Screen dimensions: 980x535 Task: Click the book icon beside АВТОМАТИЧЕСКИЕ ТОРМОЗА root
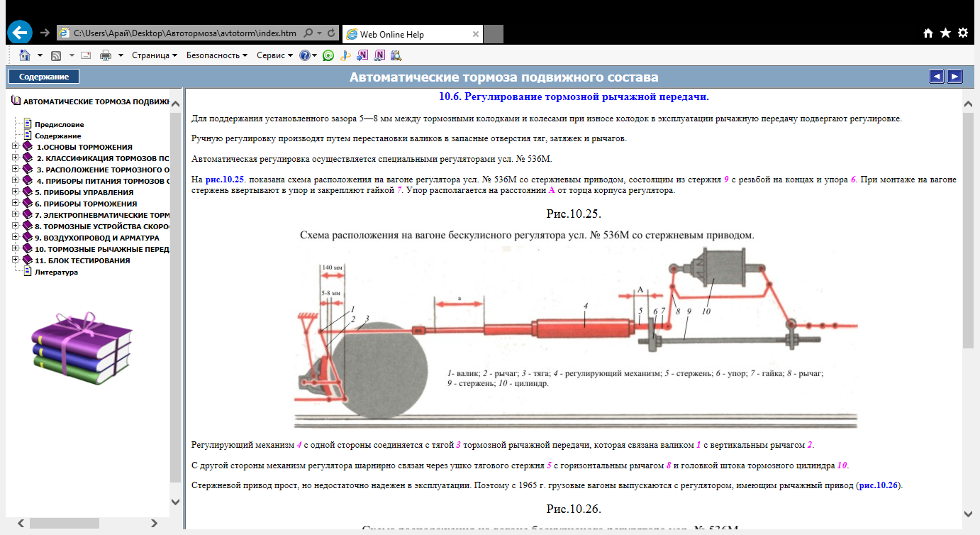point(16,101)
